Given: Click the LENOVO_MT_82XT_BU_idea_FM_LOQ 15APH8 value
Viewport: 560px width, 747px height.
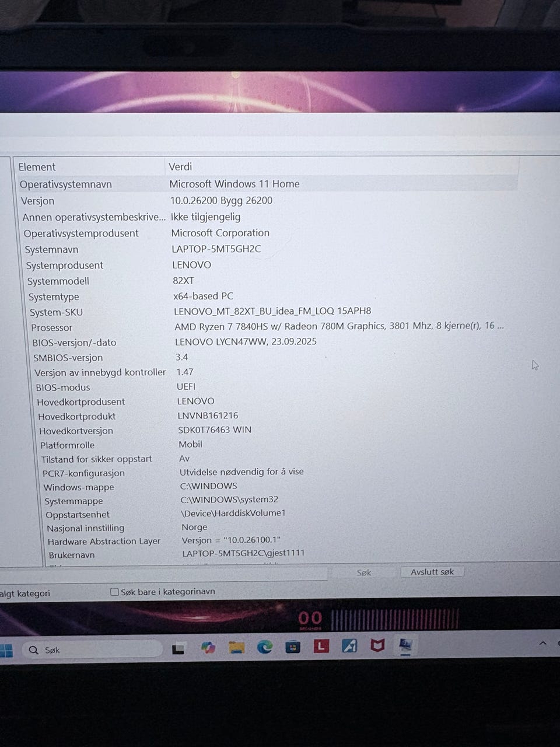Looking at the screenshot, I should click(272, 311).
